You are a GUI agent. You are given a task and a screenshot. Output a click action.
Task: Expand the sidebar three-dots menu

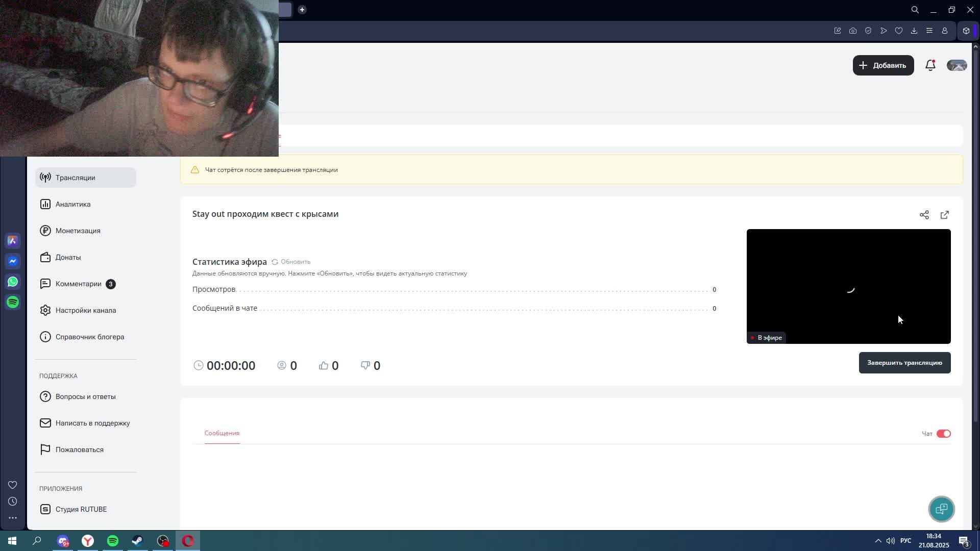click(13, 518)
